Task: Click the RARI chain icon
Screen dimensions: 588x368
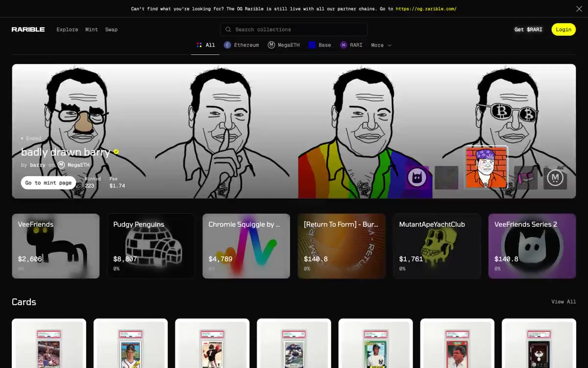Action: pos(343,45)
